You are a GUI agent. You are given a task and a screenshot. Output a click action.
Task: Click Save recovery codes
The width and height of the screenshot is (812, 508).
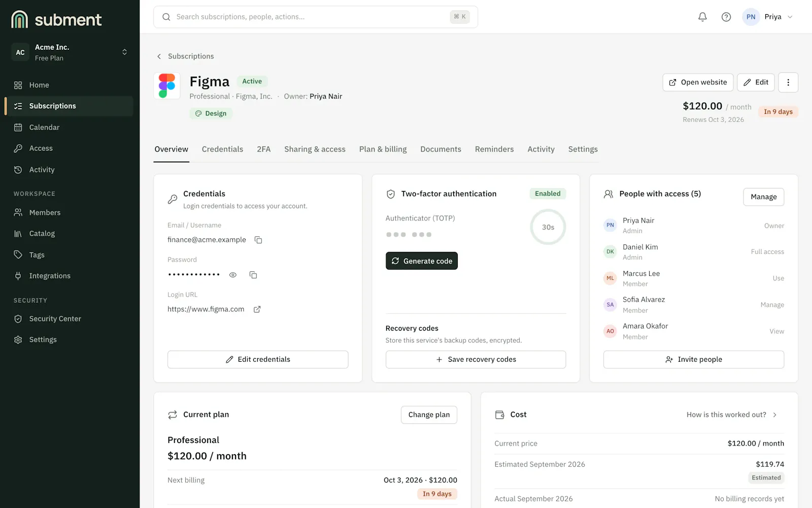476,360
